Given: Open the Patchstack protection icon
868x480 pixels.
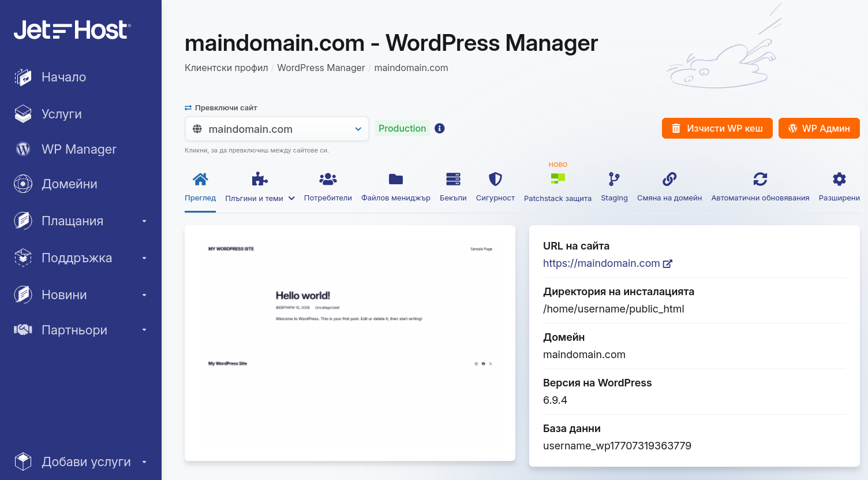Looking at the screenshot, I should (x=558, y=180).
